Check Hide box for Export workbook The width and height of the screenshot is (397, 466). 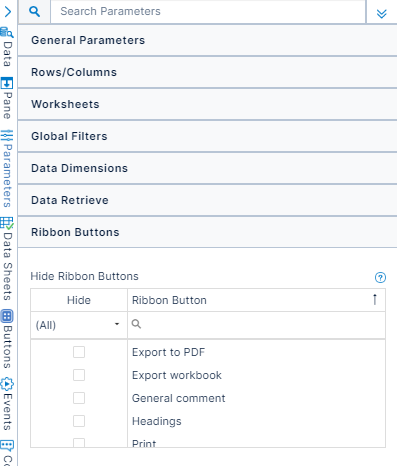79,375
